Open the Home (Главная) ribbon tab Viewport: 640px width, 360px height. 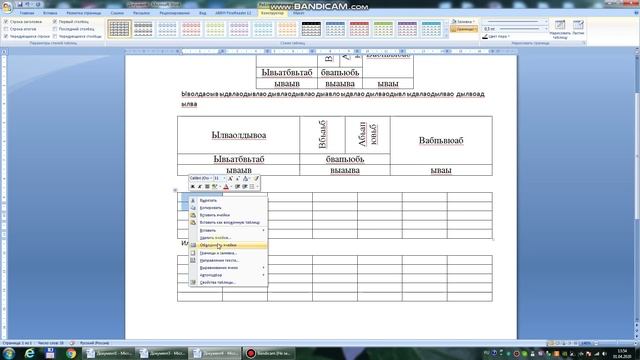point(27,13)
